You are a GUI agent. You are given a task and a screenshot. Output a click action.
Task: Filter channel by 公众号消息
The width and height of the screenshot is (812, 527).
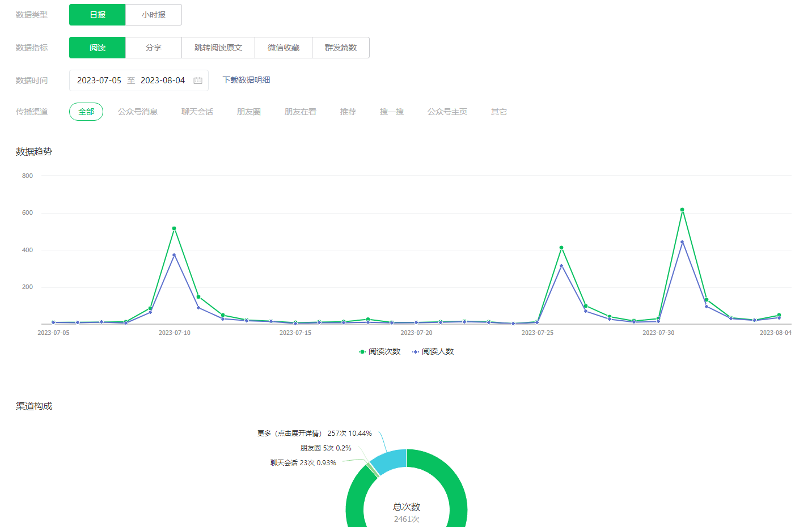click(138, 112)
